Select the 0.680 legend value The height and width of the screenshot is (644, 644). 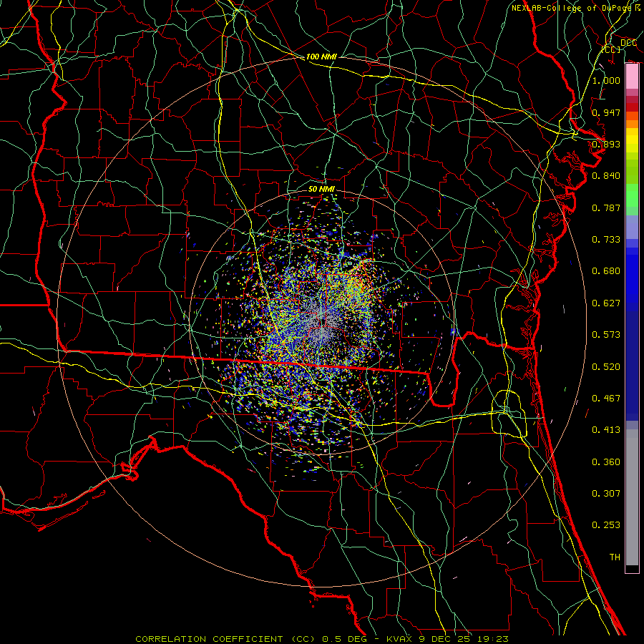tap(606, 271)
